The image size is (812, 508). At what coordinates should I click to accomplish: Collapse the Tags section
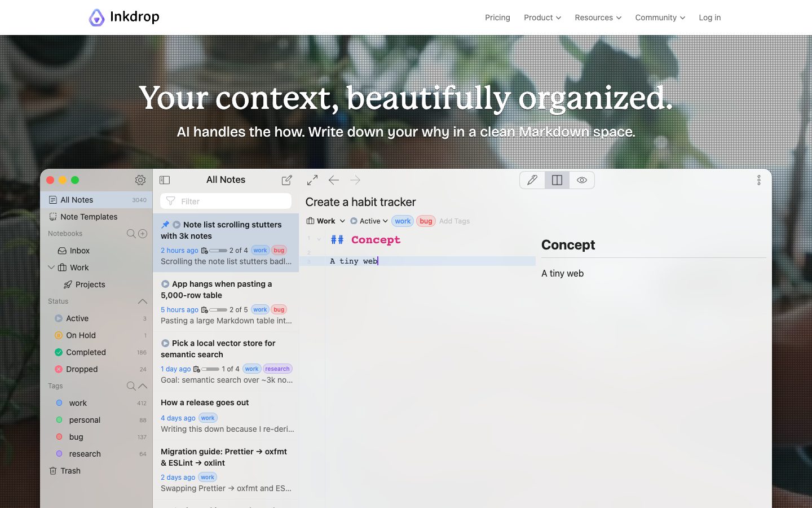(x=143, y=386)
